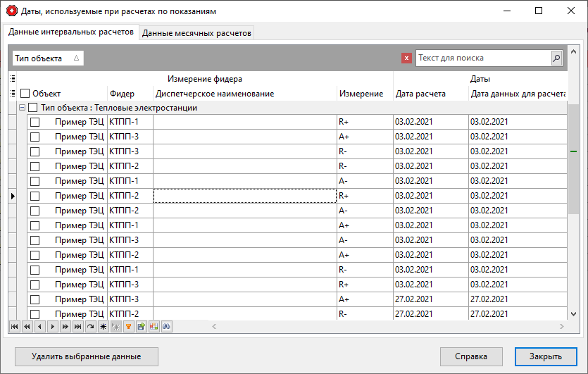588x374 pixels.
Task: Click the binoculars search icon
Action: 166,327
